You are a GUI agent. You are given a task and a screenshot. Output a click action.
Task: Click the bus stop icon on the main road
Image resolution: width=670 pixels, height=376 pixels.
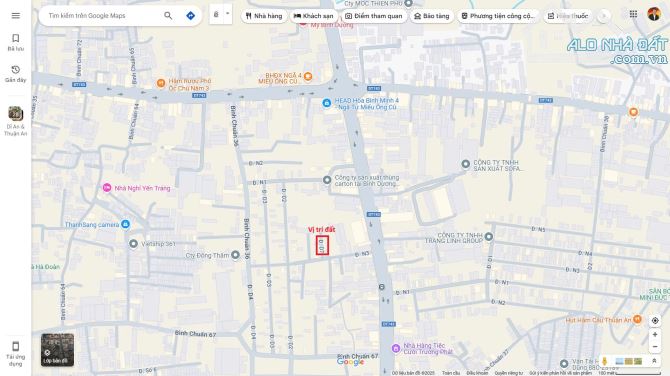pos(382,287)
